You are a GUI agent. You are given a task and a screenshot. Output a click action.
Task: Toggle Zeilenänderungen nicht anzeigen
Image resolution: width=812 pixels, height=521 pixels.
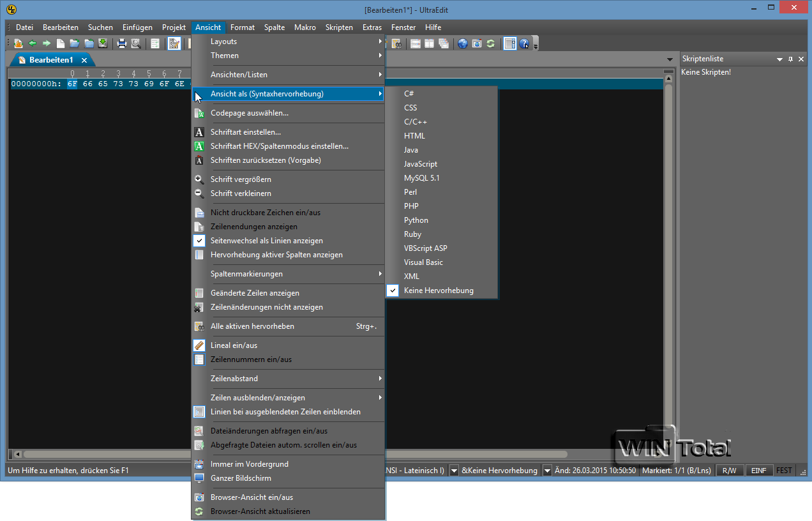[289, 307]
